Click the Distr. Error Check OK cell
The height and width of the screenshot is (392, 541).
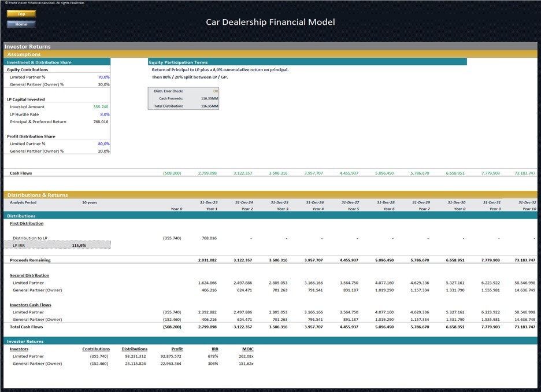(215, 91)
